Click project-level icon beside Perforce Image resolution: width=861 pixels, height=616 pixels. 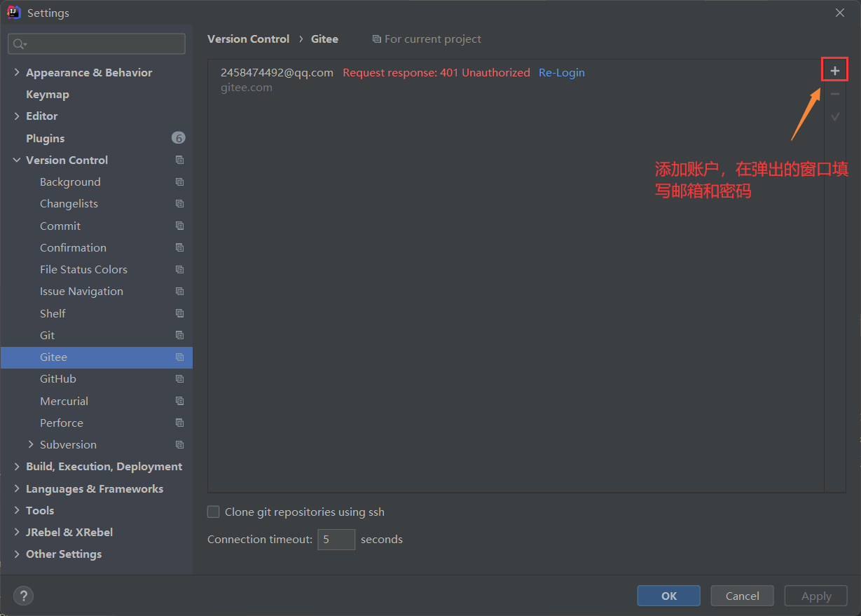(x=179, y=423)
